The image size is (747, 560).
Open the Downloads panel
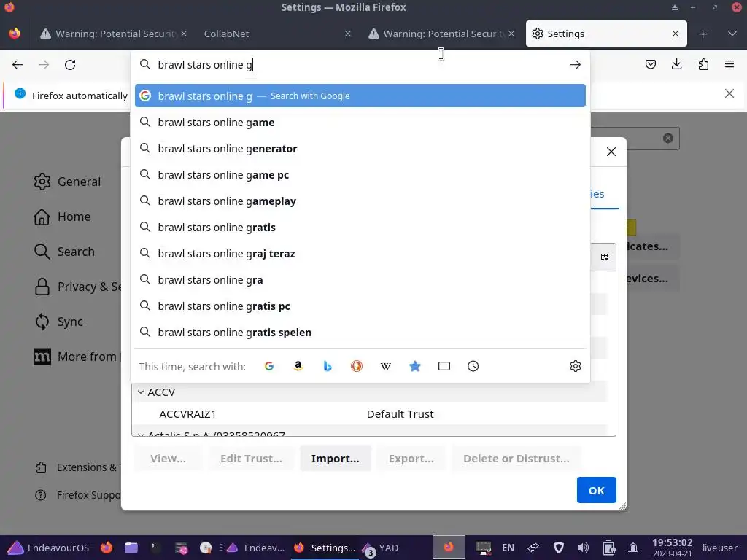[676, 64]
